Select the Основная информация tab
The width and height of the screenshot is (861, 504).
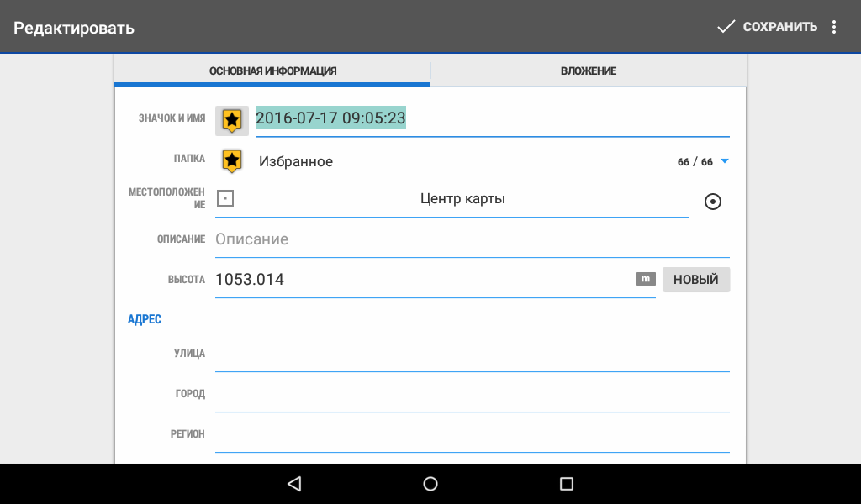tap(272, 71)
